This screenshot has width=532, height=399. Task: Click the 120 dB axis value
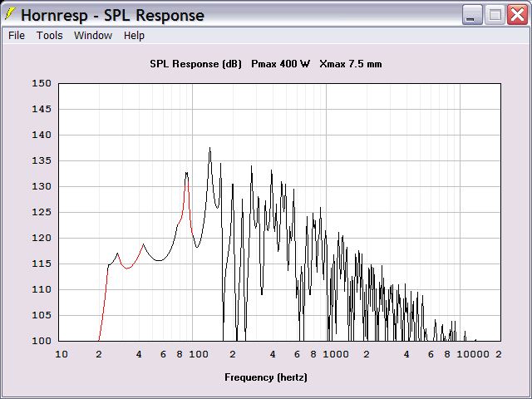(42, 238)
